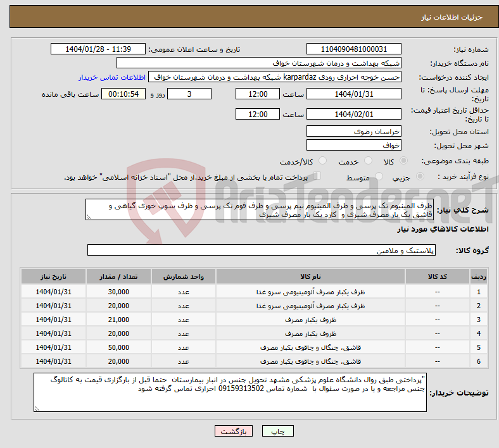Click the buyer organization name field

coord(259,63)
